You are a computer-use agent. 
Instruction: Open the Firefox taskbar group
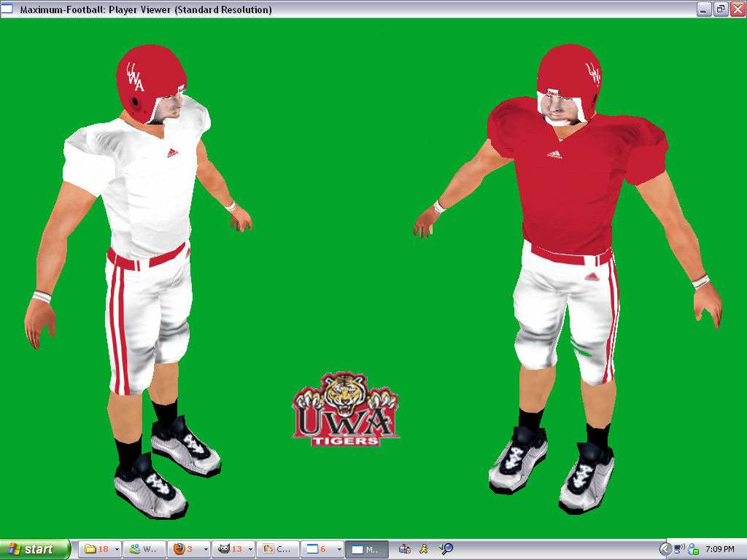click(x=185, y=549)
